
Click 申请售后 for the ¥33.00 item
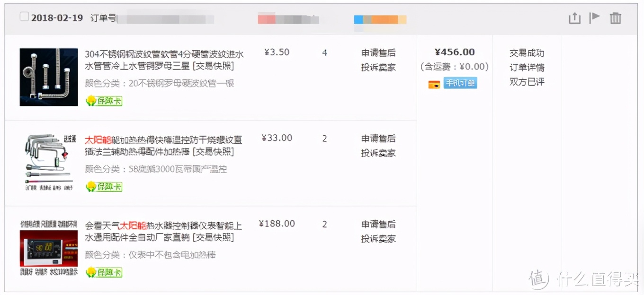click(378, 139)
